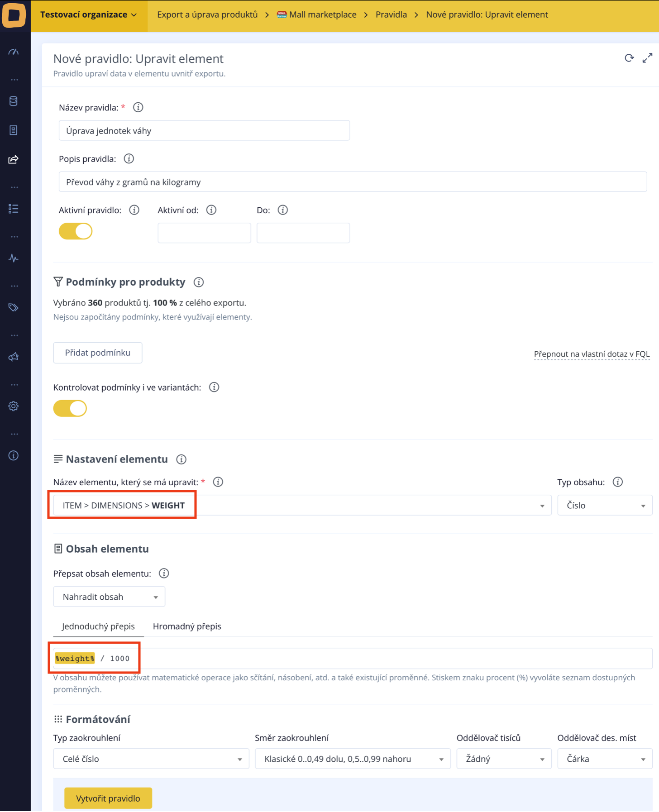Open the Nahradit obsah dropdown

tap(109, 597)
